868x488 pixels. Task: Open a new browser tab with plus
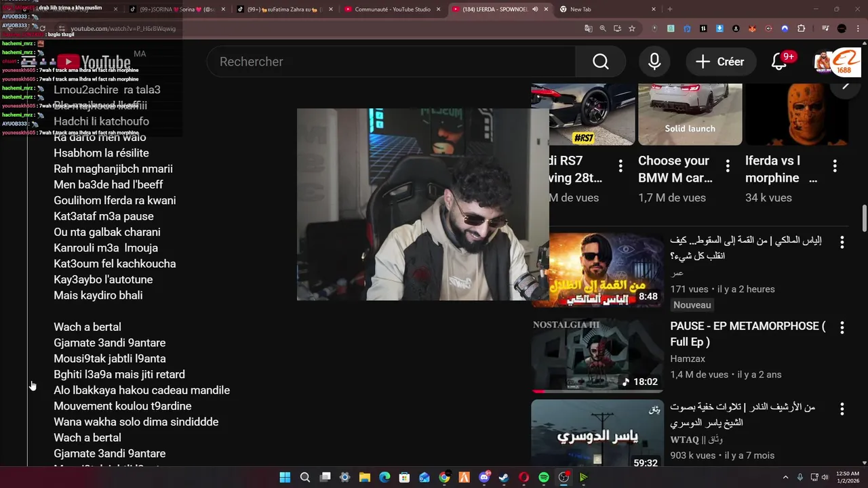(x=670, y=9)
